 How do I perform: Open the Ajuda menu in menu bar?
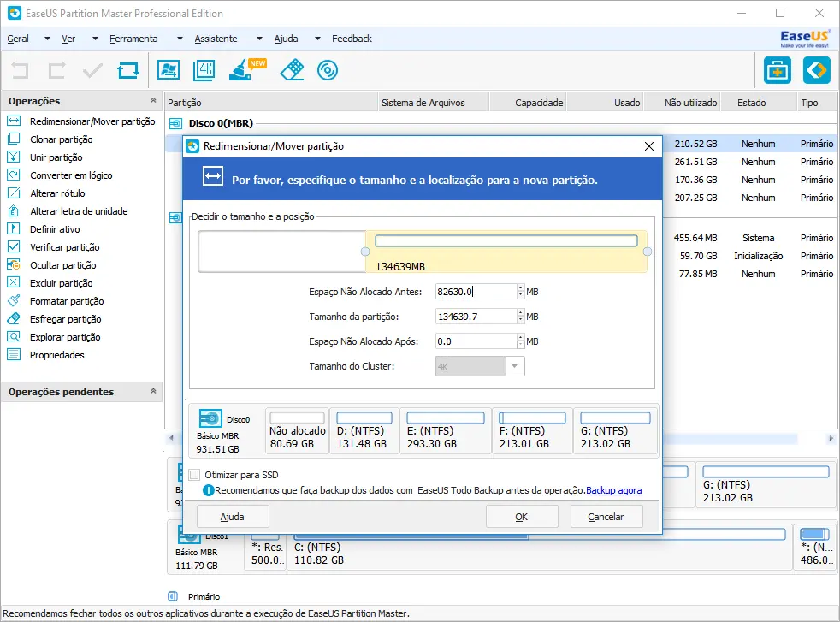coord(286,39)
